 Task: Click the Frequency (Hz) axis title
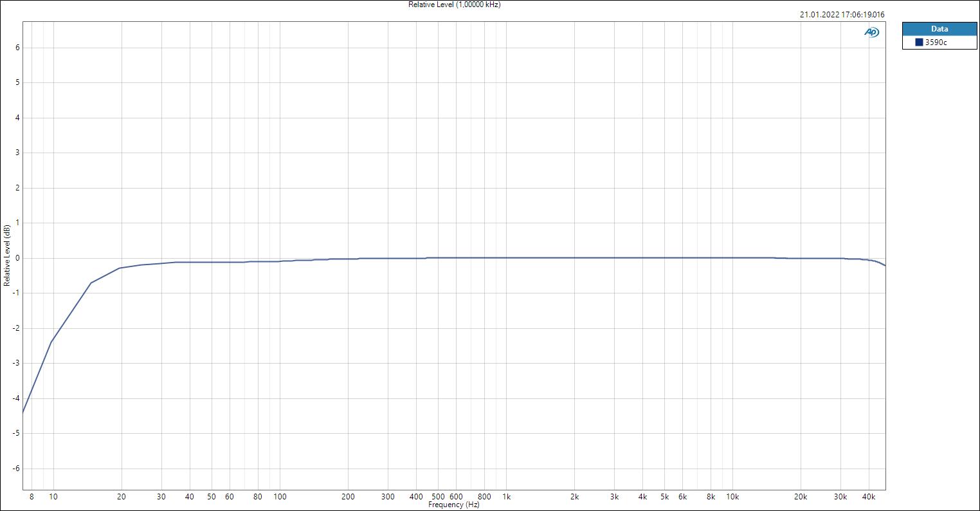click(454, 505)
